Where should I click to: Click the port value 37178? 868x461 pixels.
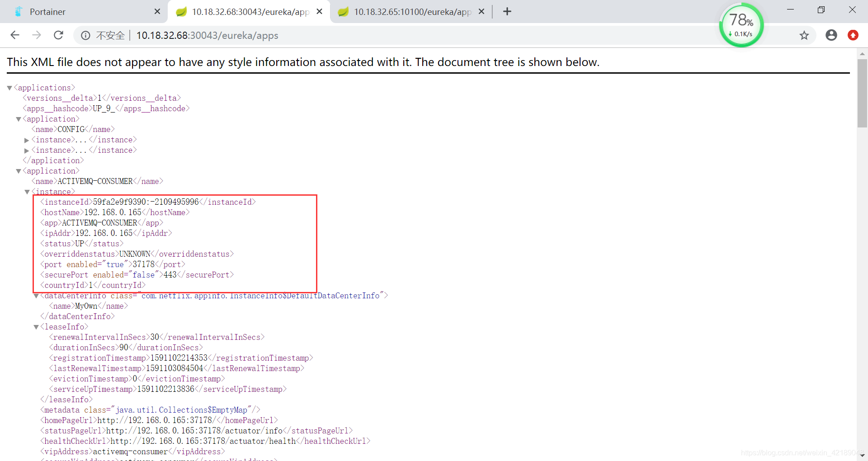pos(144,264)
